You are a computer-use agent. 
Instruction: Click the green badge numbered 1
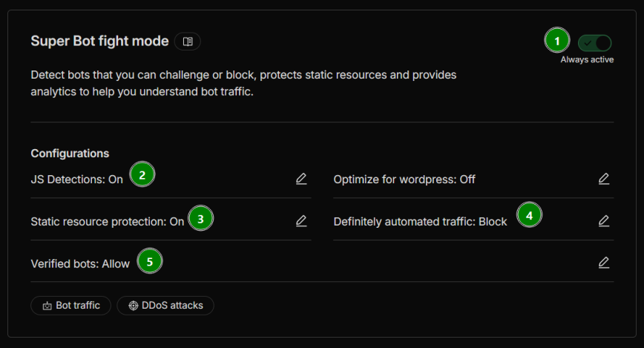click(x=557, y=40)
